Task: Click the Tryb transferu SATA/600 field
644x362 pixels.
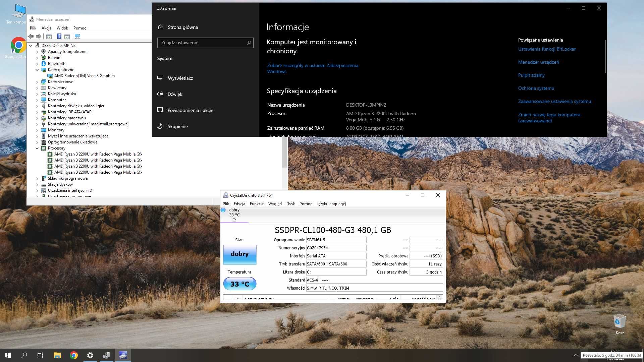Action: pyautogui.click(x=336, y=264)
